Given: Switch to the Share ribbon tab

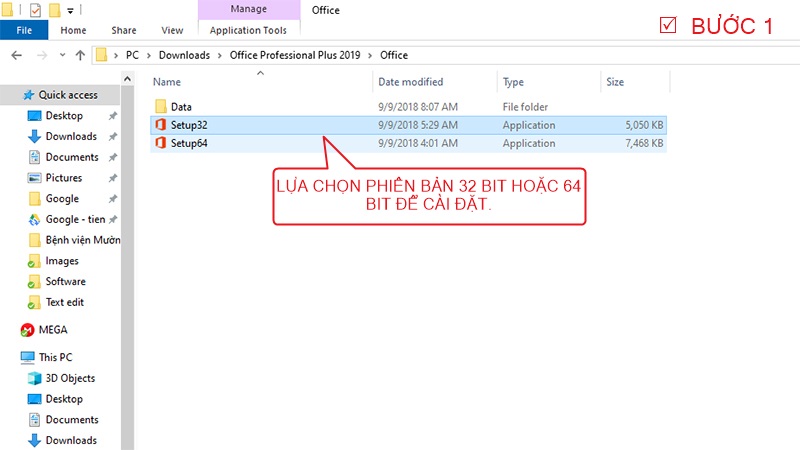Looking at the screenshot, I should tap(124, 30).
